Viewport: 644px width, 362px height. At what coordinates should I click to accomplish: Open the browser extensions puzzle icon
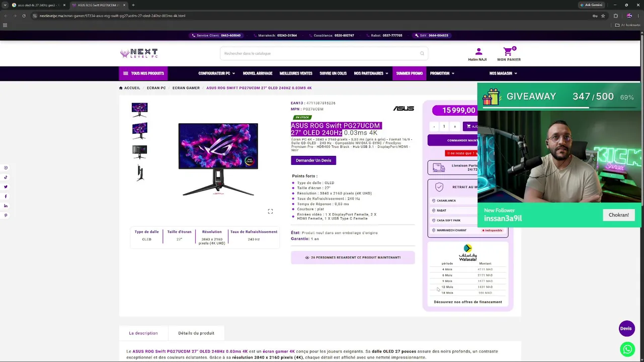615,16
